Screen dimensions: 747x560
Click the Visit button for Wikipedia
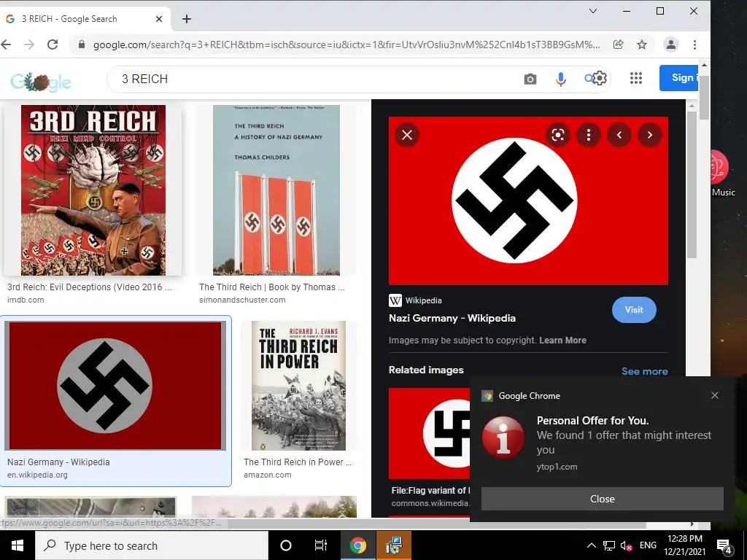click(634, 309)
